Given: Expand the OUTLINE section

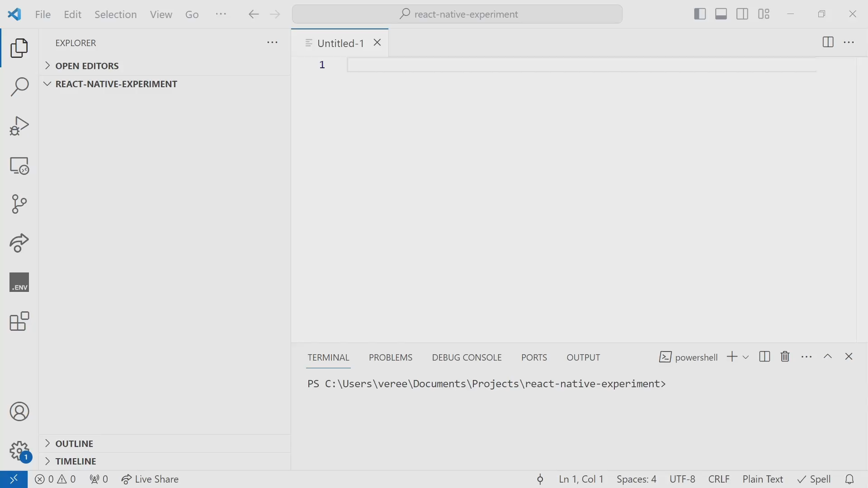Looking at the screenshot, I should pyautogui.click(x=47, y=443).
